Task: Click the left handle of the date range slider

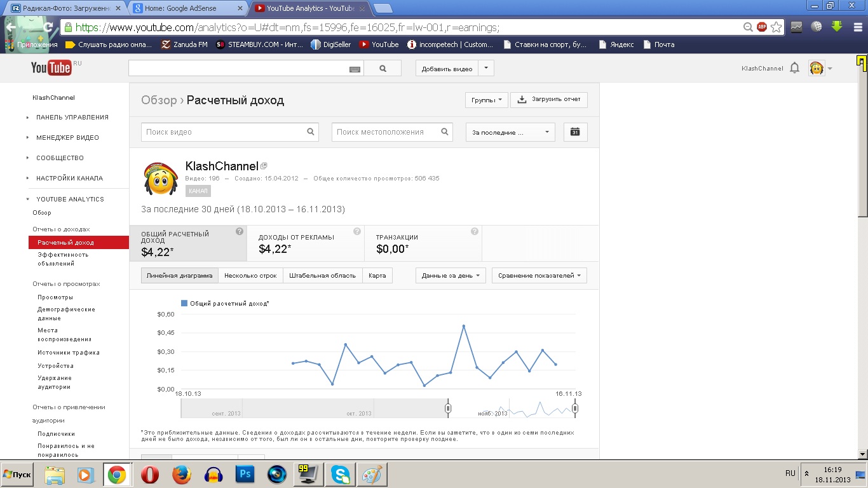Action: point(448,408)
